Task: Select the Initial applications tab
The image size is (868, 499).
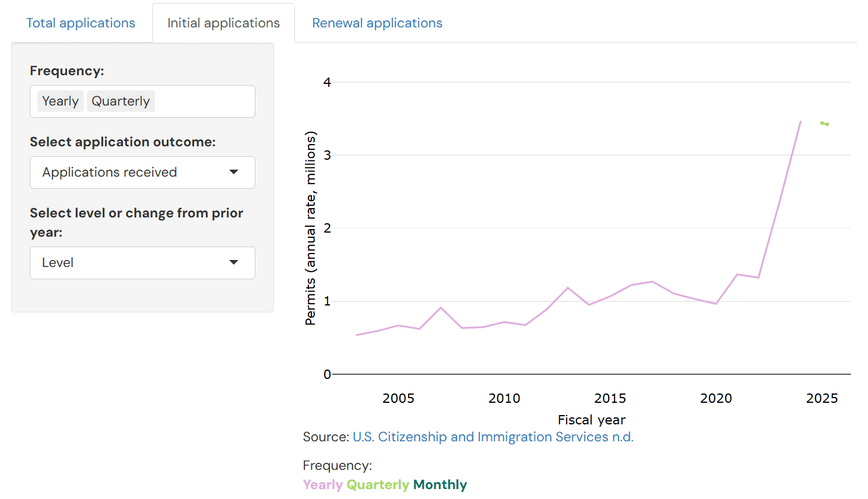Action: [x=223, y=23]
